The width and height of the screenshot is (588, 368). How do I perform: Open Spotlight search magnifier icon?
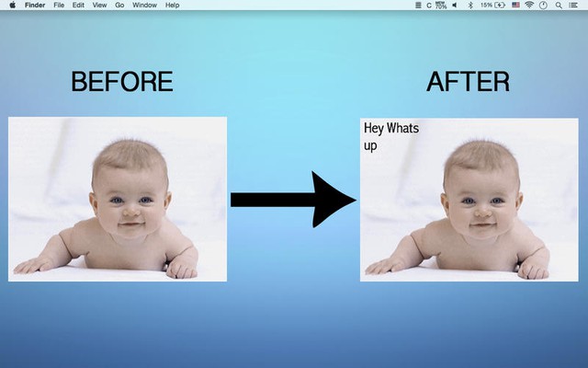coord(559,5)
